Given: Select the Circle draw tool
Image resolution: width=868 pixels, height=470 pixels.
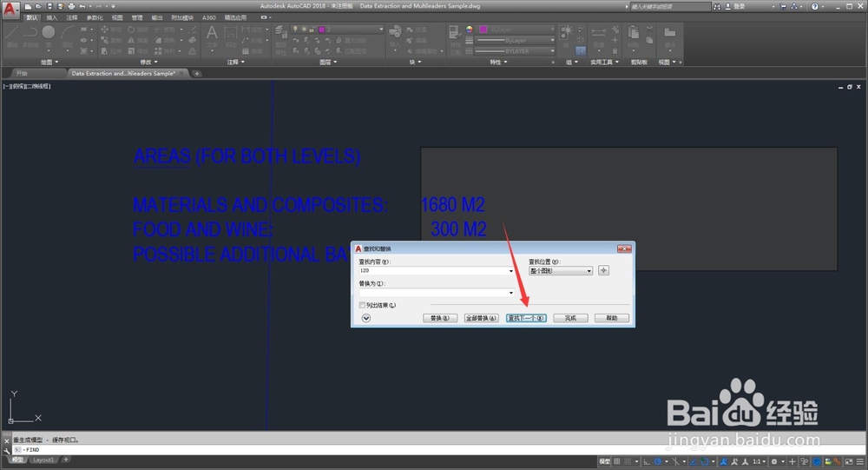Looking at the screenshot, I should coord(49,36).
